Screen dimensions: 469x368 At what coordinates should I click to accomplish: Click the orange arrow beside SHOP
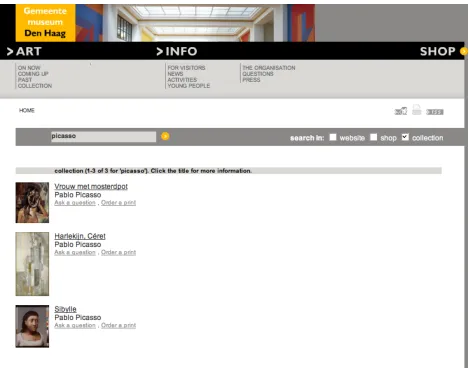[x=464, y=51]
